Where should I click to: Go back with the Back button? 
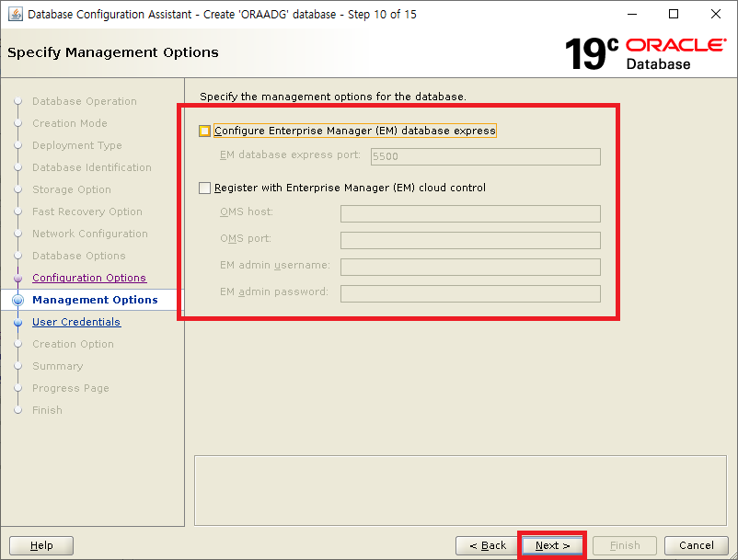488,545
